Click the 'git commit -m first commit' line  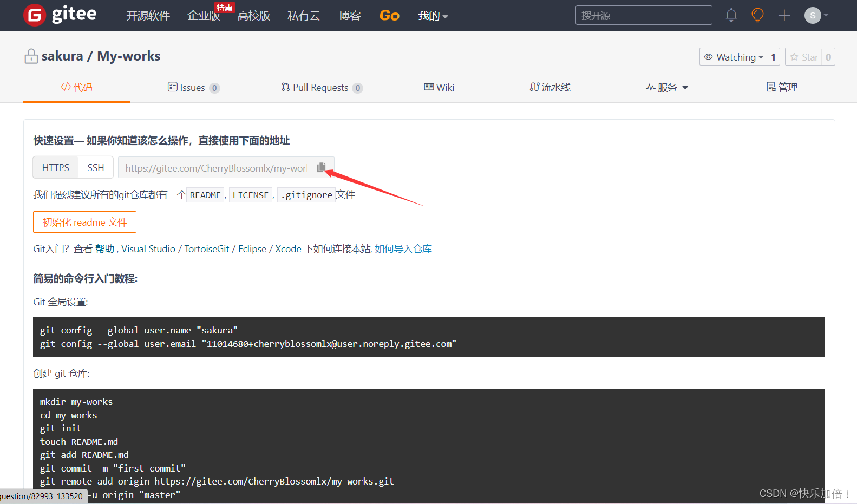[x=113, y=468]
